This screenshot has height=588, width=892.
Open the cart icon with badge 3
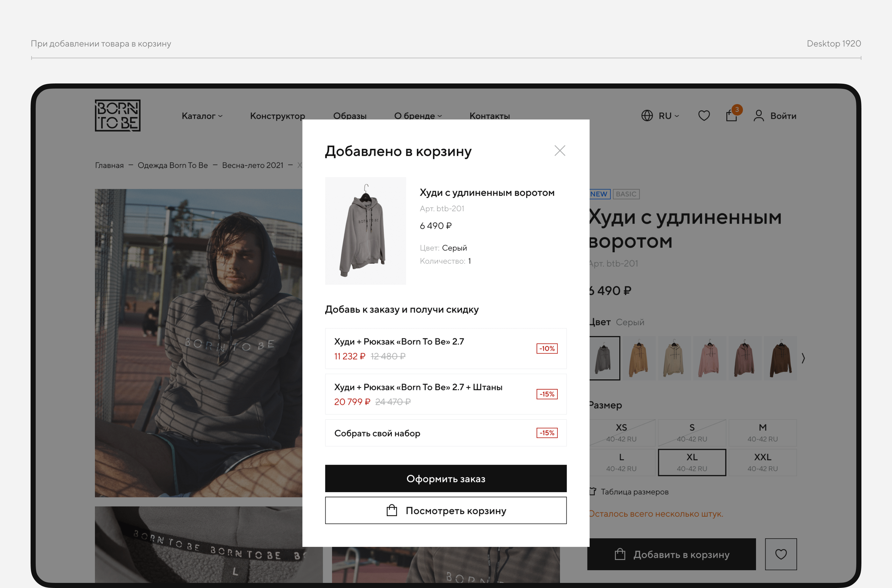click(x=731, y=116)
